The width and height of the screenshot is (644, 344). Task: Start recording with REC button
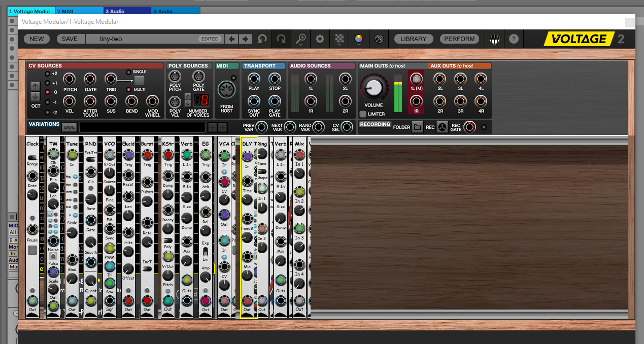coord(442,127)
